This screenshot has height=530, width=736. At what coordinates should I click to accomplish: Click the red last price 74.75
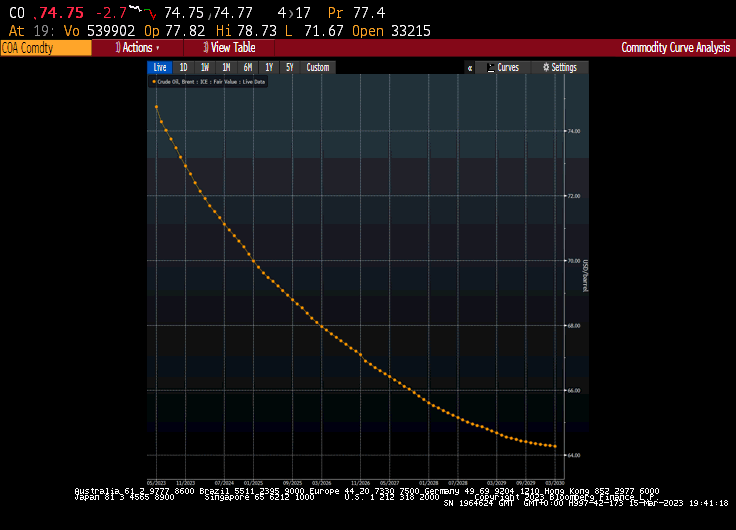61,13
